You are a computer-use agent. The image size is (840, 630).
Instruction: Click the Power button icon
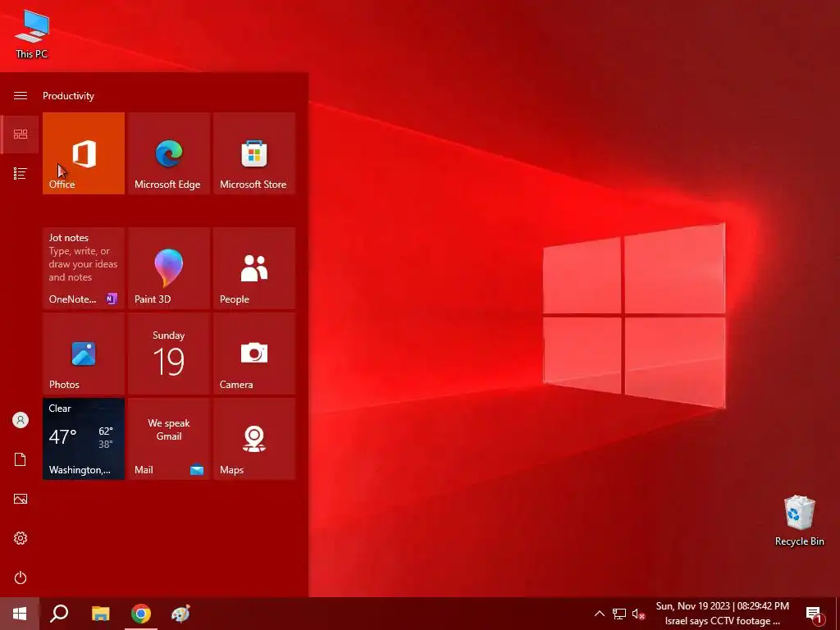21,577
